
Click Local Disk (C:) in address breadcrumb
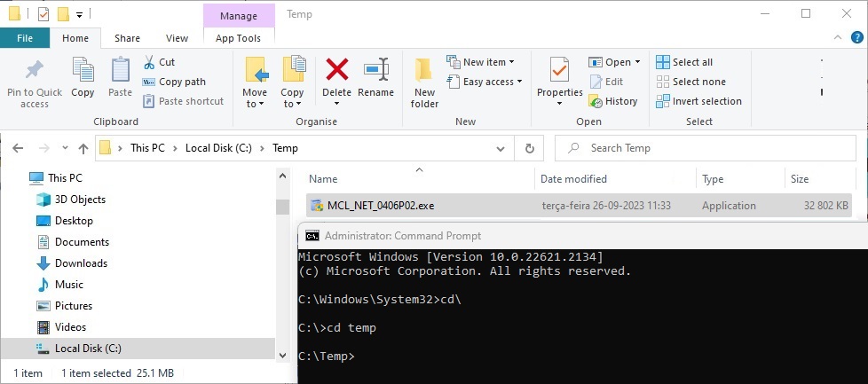click(218, 148)
